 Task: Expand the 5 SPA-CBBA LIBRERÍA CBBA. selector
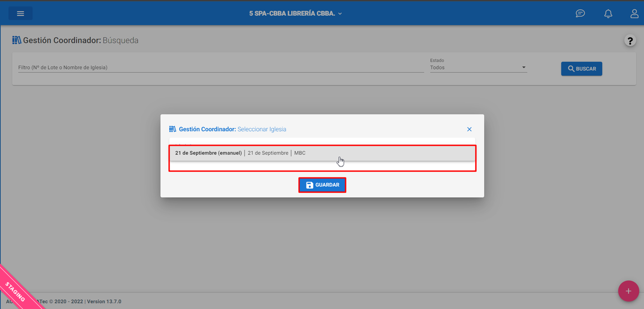pyautogui.click(x=296, y=14)
